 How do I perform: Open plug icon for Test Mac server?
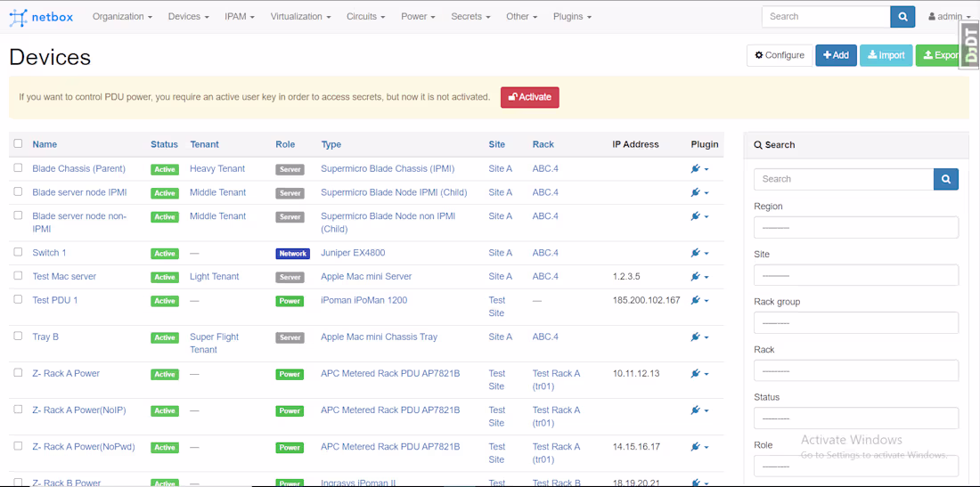coord(699,277)
